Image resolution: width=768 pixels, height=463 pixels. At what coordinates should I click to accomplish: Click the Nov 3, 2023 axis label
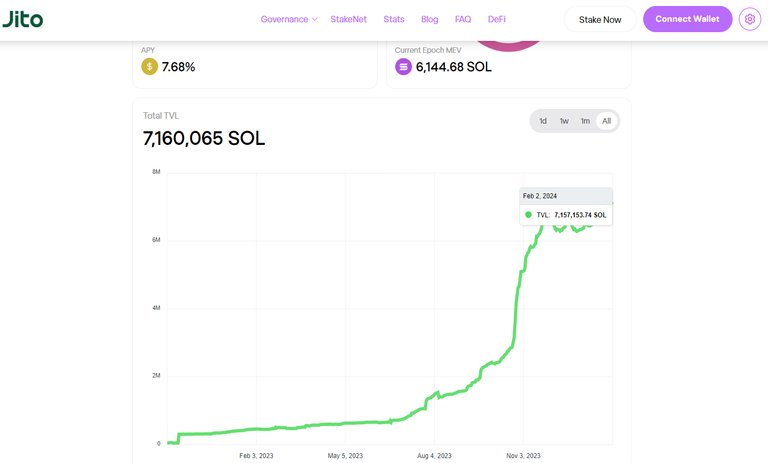(523, 456)
